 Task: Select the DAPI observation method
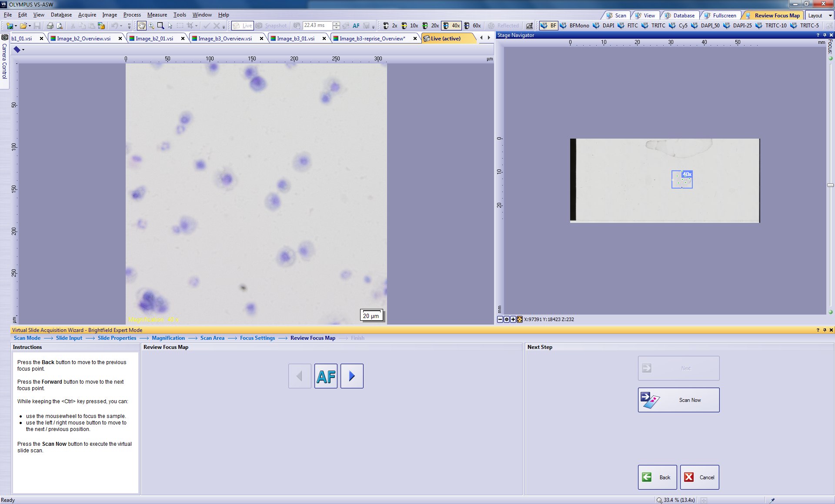[x=604, y=26]
